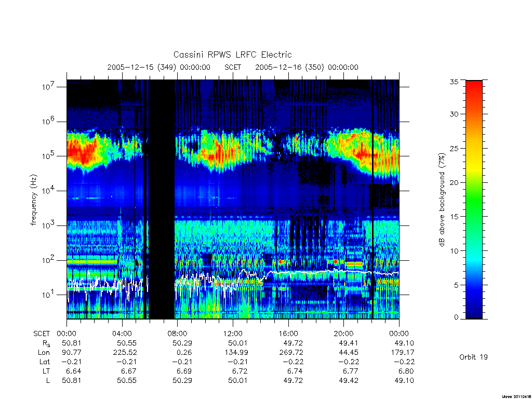Click the '10^1' frequency tick label
Screen dimensions: 532x399
click(x=48, y=295)
